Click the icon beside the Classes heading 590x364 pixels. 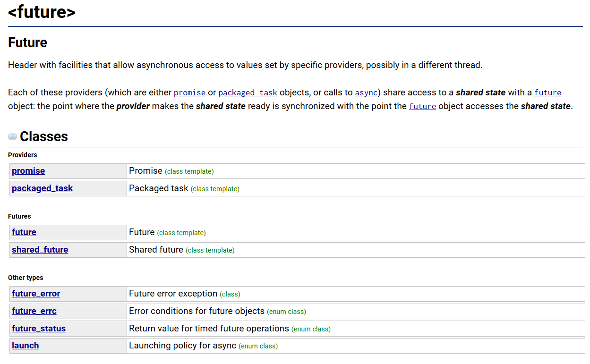point(12,136)
